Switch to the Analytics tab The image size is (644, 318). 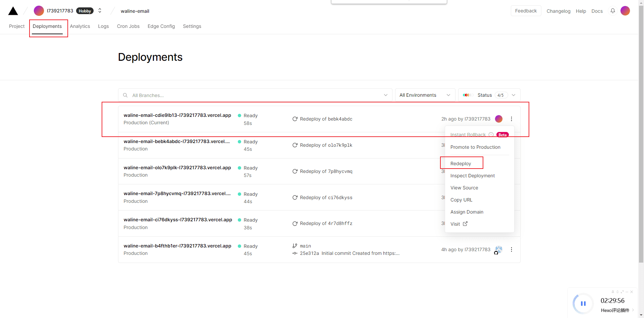80,26
